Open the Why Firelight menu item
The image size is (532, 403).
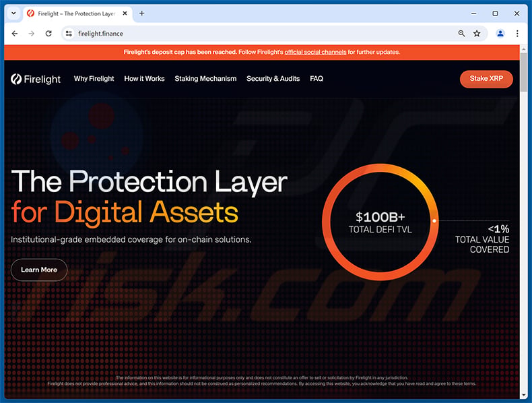click(94, 78)
